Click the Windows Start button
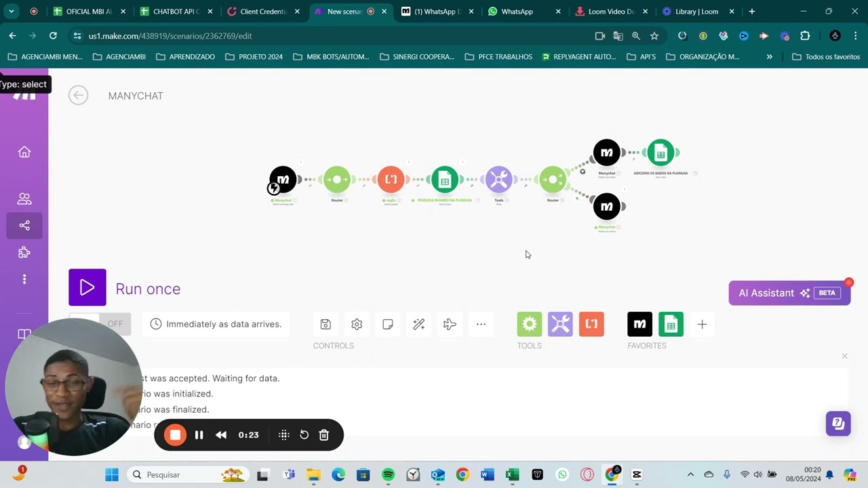This screenshot has height=488, width=868. pyautogui.click(x=112, y=474)
